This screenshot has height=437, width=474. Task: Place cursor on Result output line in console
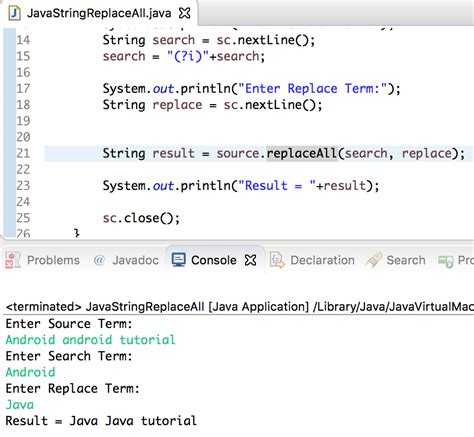click(x=101, y=421)
